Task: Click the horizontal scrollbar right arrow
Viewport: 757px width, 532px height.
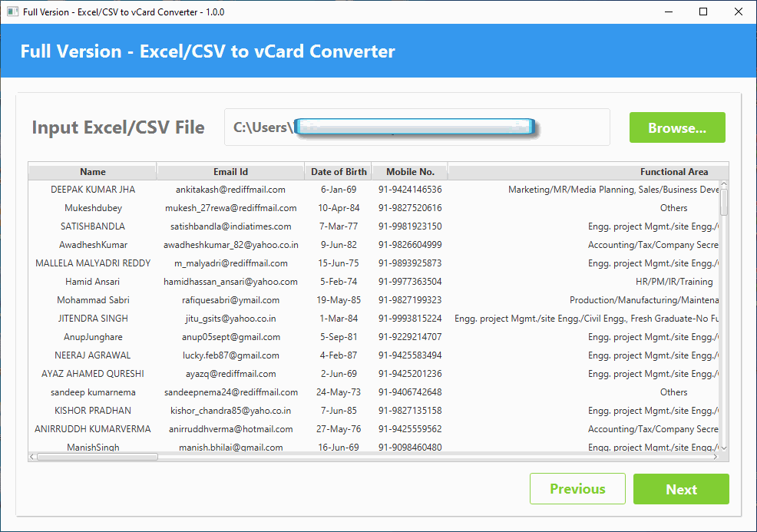Action: click(716, 457)
